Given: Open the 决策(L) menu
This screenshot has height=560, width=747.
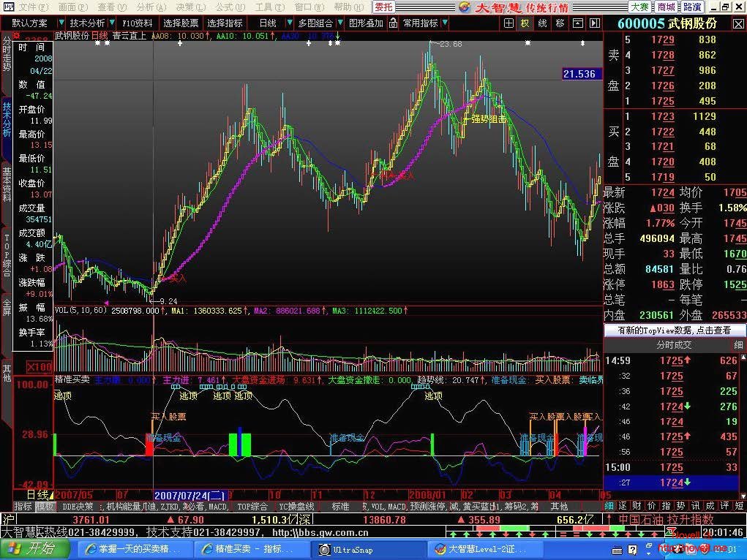Looking at the screenshot, I should click(x=190, y=7).
